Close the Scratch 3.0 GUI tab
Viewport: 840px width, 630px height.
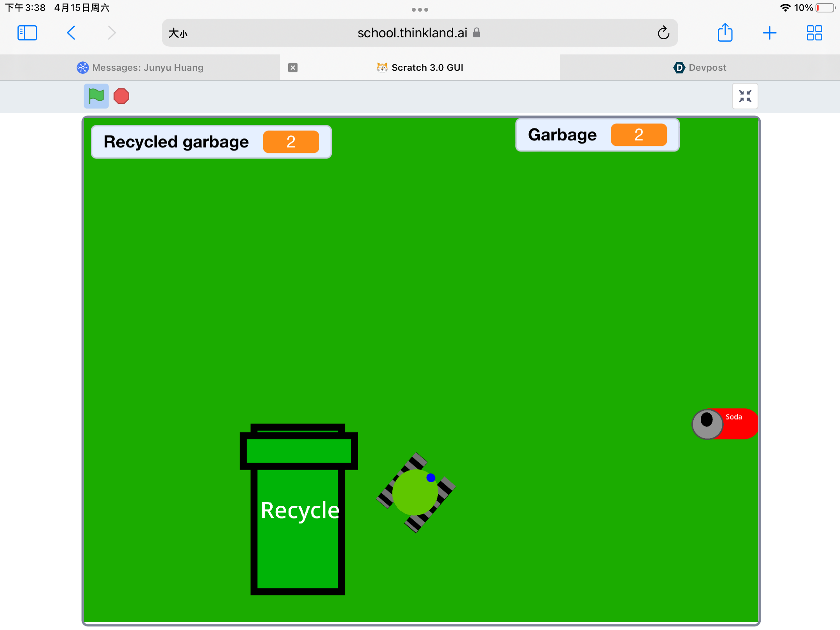(293, 68)
